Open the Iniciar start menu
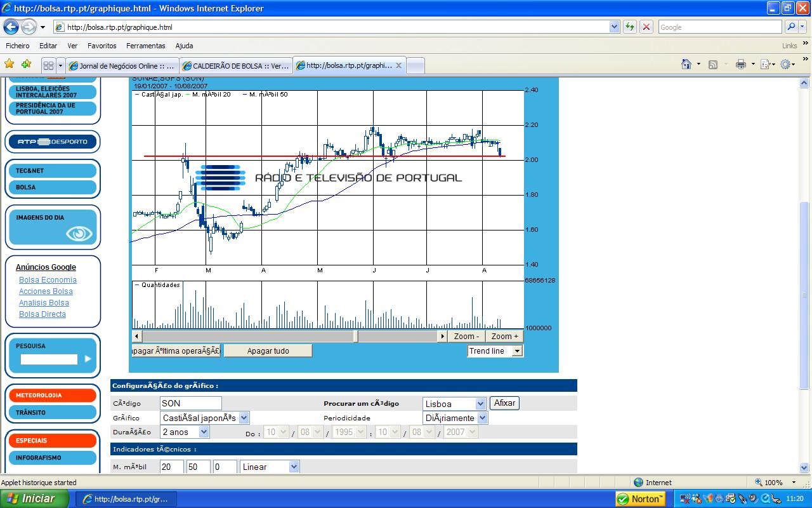The image size is (812, 508). [x=34, y=498]
